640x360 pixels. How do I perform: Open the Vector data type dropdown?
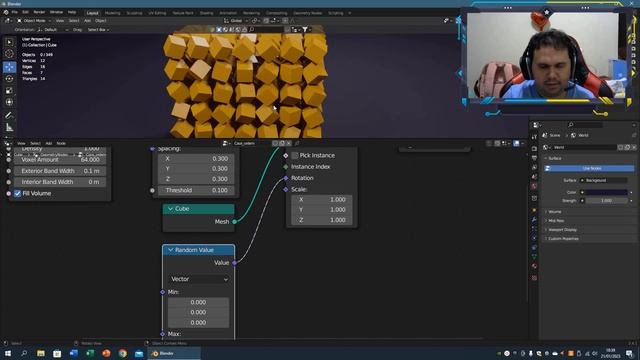199,279
